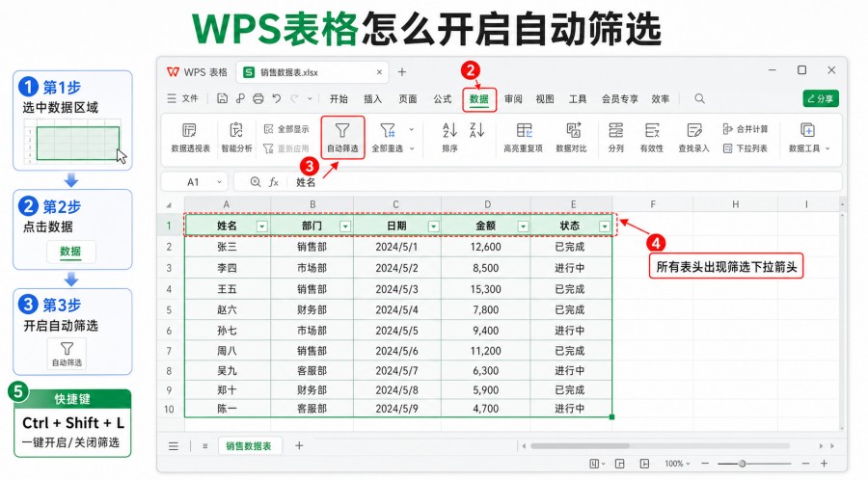Open the 会员专享 tab
The width and height of the screenshot is (868, 480).
coord(620,98)
